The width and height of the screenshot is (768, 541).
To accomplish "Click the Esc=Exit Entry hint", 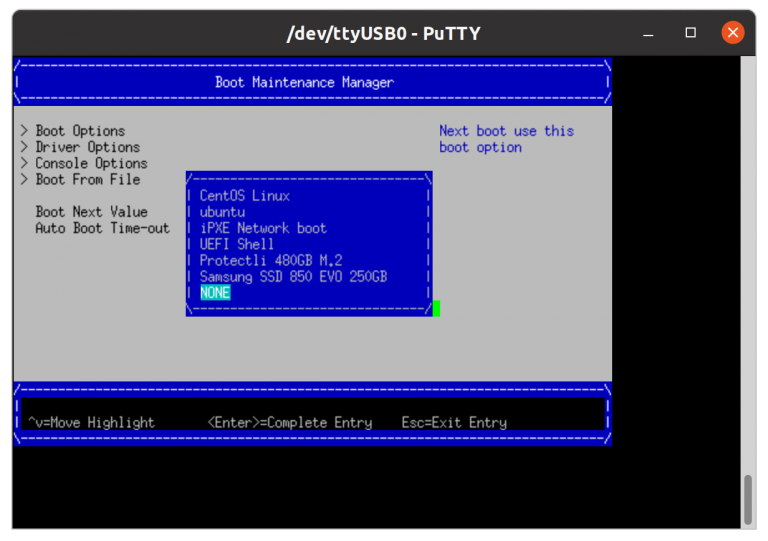I will 454,423.
